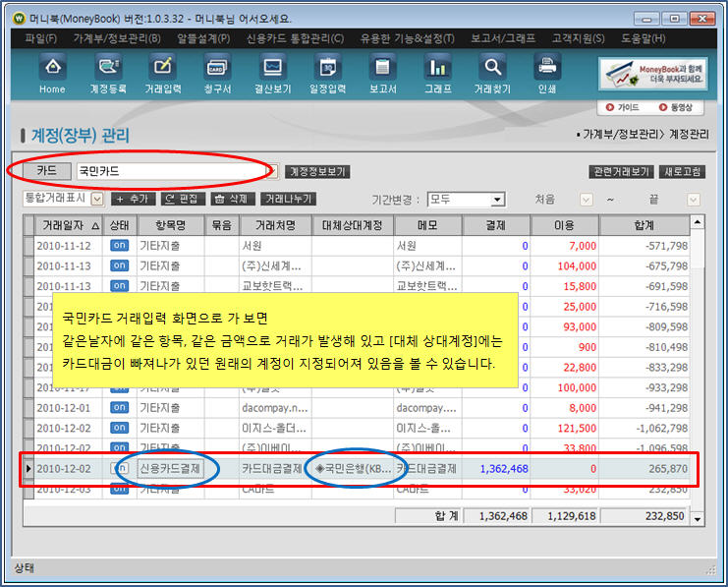Click the 카드 account type button

[x=47, y=171]
